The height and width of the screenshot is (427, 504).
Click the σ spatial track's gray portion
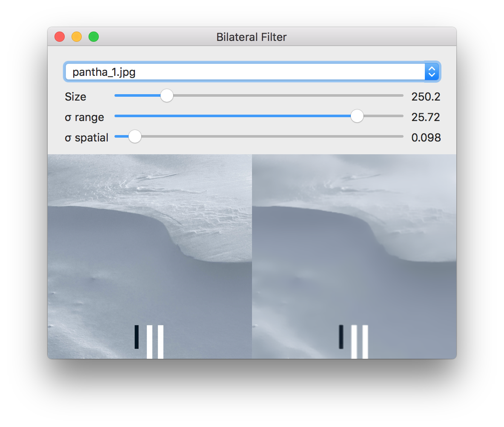pyautogui.click(x=272, y=136)
